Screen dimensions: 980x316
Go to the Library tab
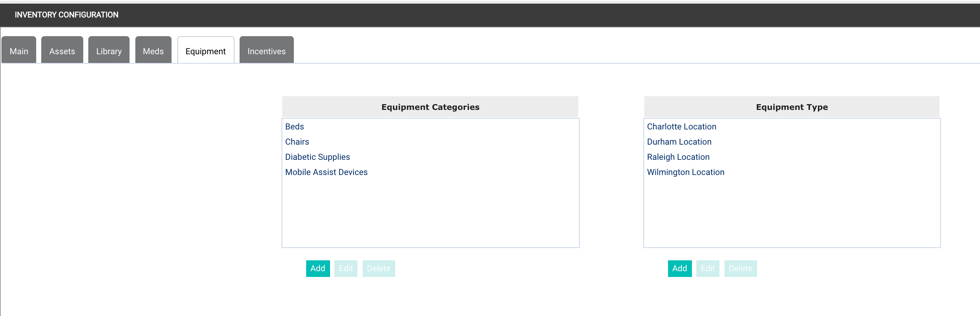109,50
